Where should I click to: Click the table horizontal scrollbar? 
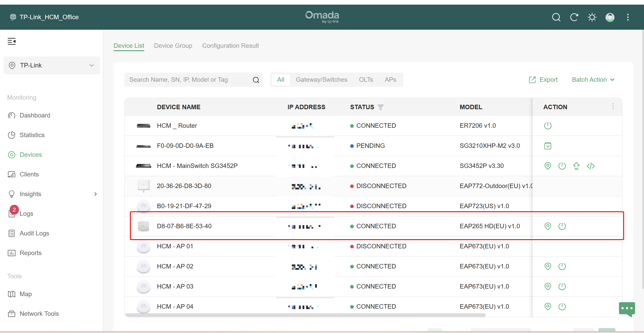(x=305, y=315)
